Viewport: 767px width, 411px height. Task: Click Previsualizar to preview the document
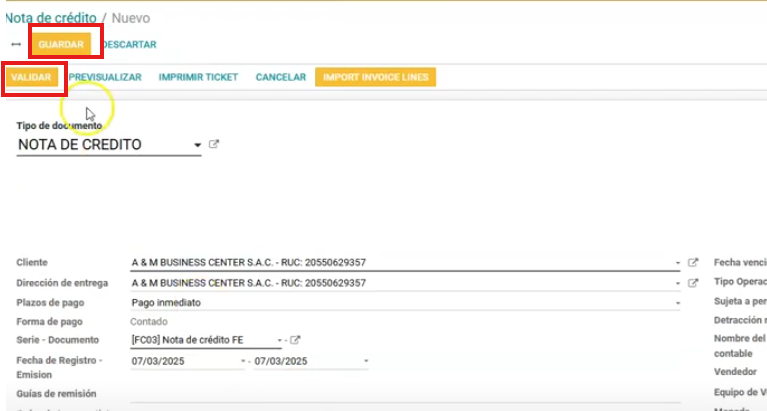click(105, 77)
